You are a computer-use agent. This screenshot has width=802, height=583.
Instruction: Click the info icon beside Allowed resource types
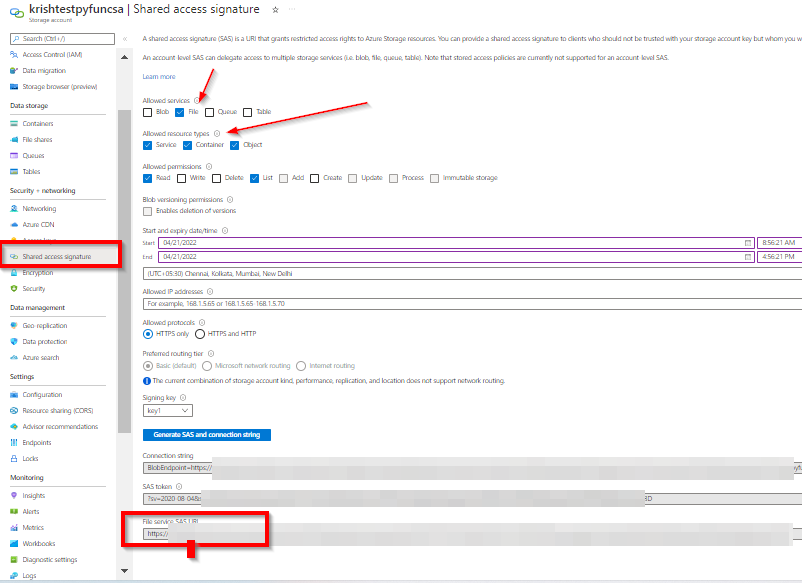coord(217,133)
